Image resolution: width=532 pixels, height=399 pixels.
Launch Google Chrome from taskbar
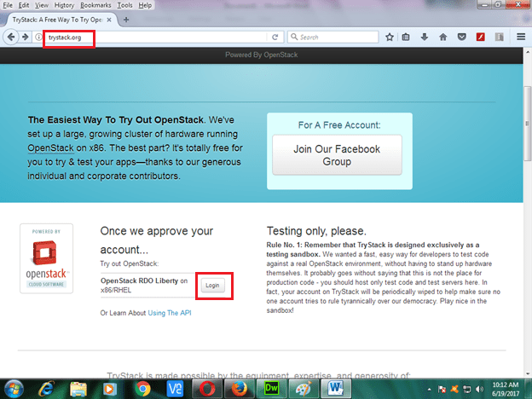(x=143, y=389)
